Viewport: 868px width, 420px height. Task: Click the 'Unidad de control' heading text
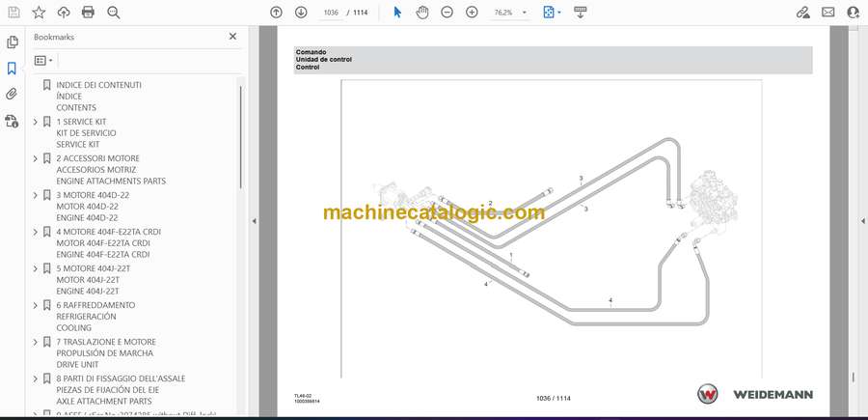pos(324,59)
